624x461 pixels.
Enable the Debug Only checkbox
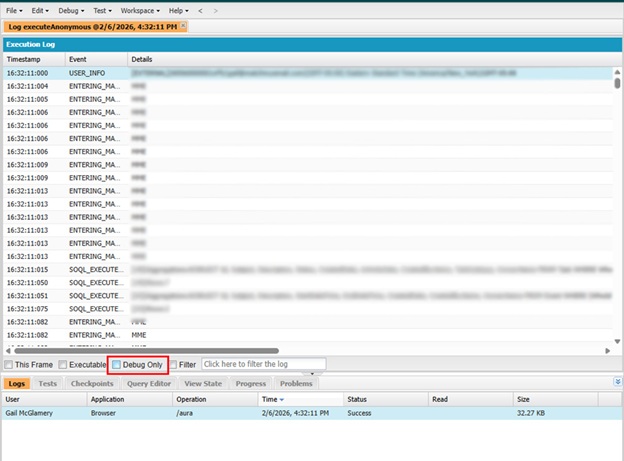click(116, 365)
